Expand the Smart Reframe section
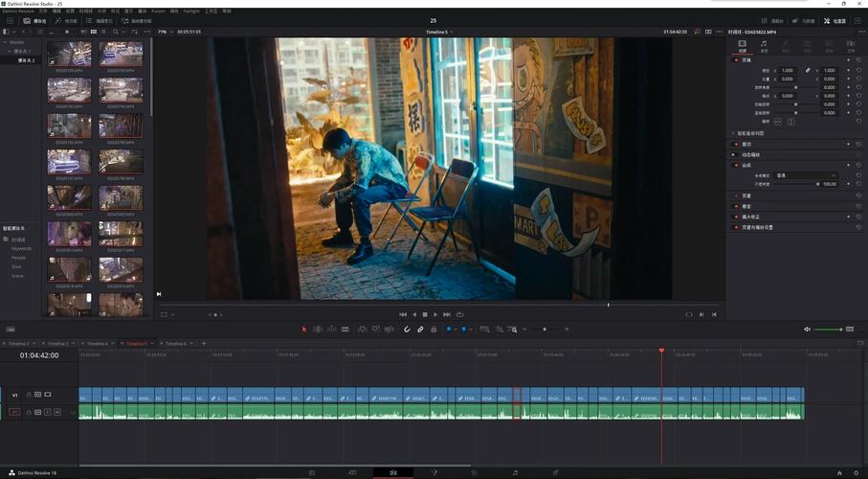 tap(733, 133)
